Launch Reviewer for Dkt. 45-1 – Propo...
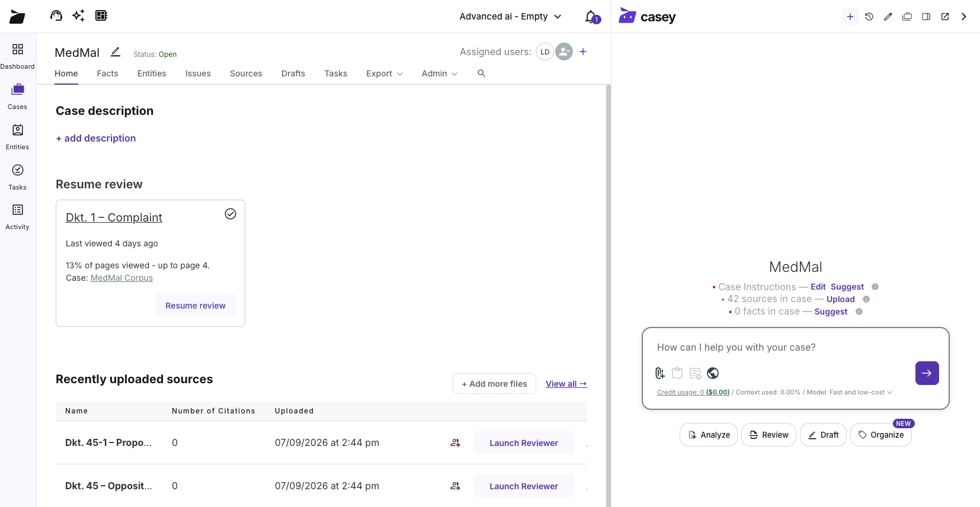The width and height of the screenshot is (980, 507). pos(524,443)
